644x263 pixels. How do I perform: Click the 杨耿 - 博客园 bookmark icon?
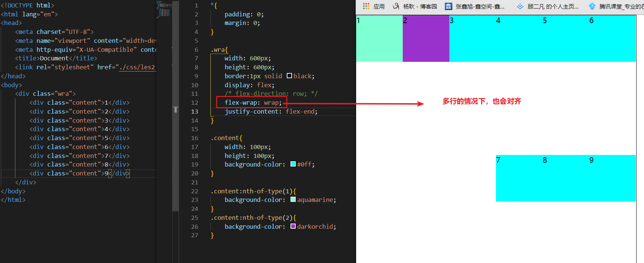tap(396, 6)
